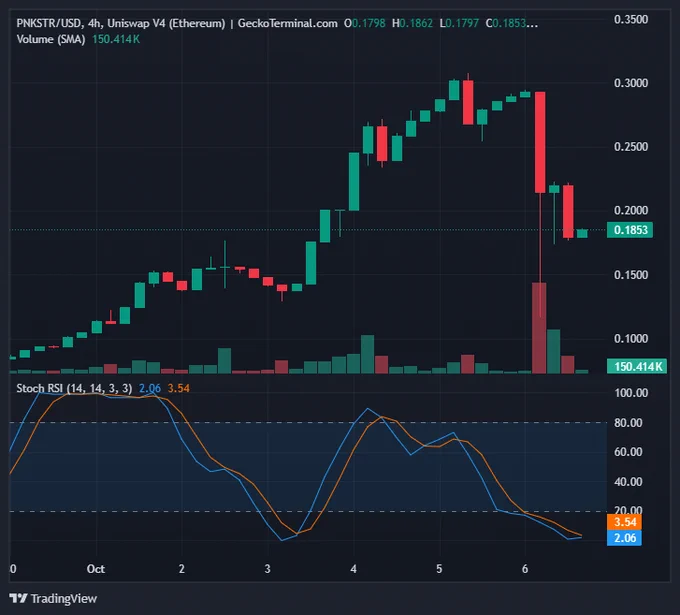
Task: Click the 0.3000 price axis label
Action: tap(631, 83)
